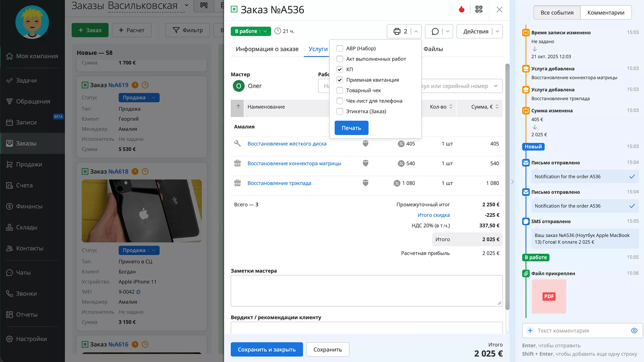The height and width of the screenshot is (362, 644).
Task: Click discount percent icon next to 1 080
Action: click(397, 183)
